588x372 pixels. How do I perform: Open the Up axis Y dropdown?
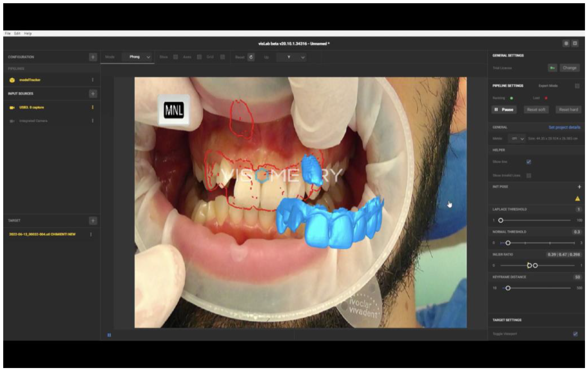pyautogui.click(x=292, y=57)
